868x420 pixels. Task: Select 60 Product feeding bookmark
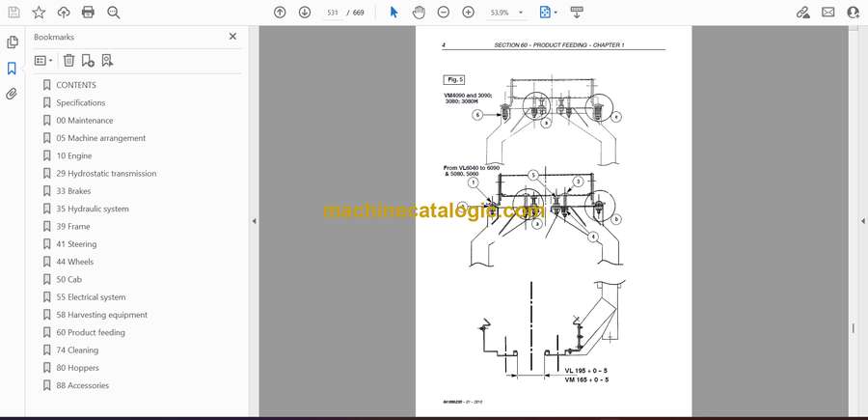(91, 332)
